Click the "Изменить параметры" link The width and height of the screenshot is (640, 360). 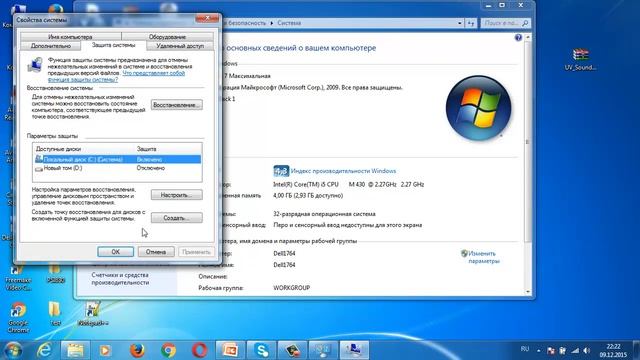(483, 257)
